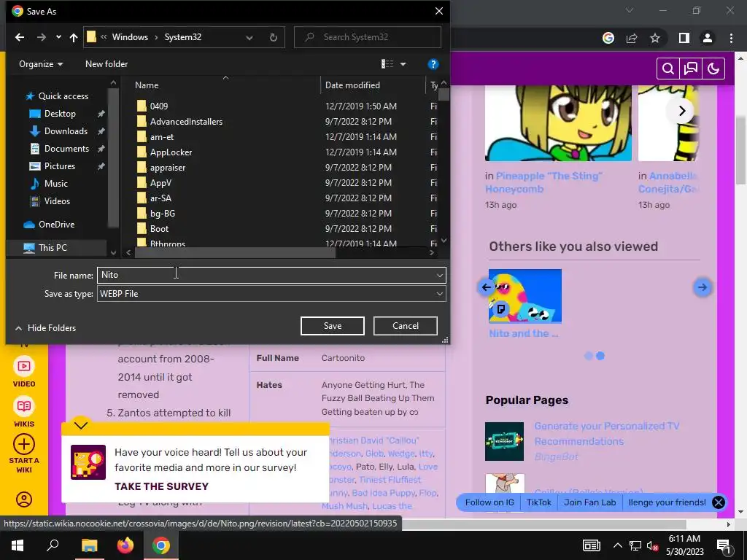
Task: Open recent locations dropdown arrow
Action: (x=58, y=37)
